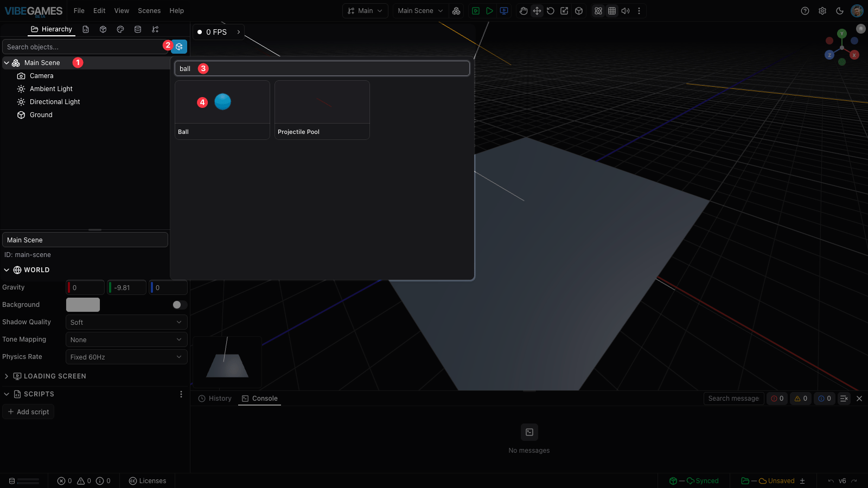Open the database tab icon
The height and width of the screenshot is (488, 868).
tap(138, 29)
